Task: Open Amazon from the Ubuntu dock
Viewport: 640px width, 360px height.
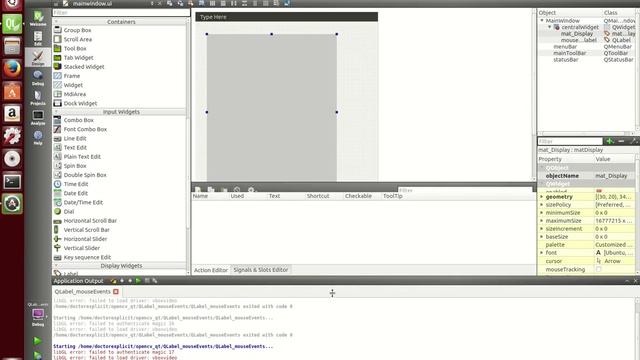Action: click(12, 113)
